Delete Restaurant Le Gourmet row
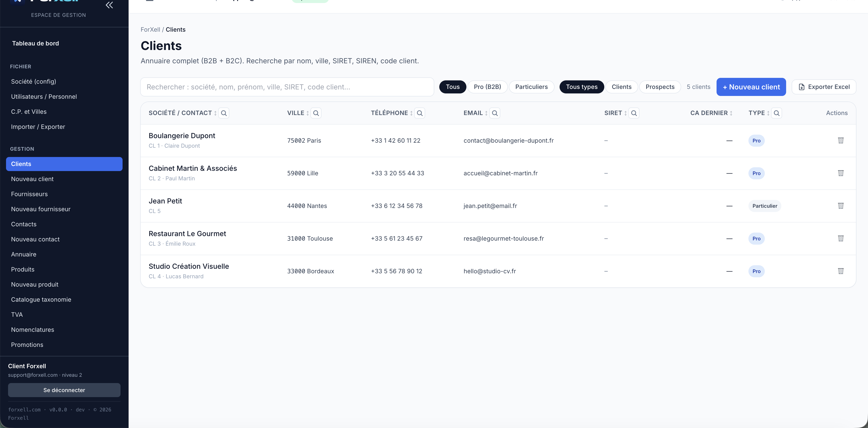 (x=841, y=239)
